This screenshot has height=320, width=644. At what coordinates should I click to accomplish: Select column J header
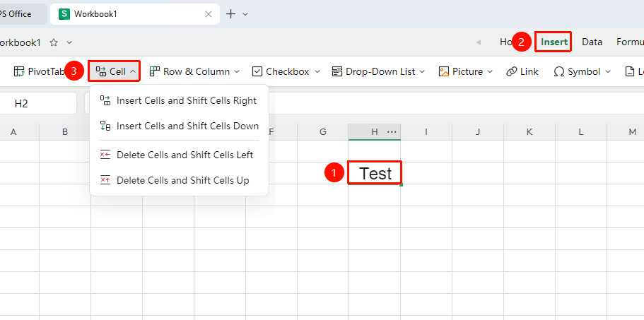tap(478, 131)
